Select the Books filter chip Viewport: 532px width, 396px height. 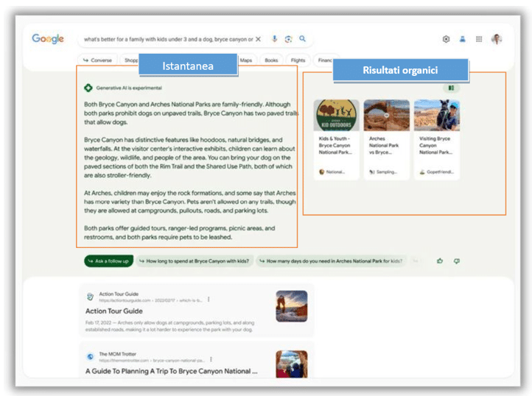[271, 60]
